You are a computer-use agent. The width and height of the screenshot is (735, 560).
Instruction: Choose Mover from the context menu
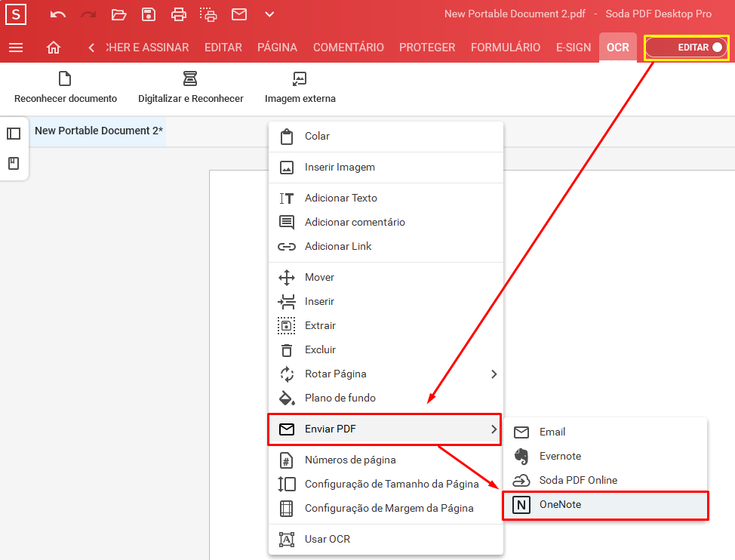(386, 278)
